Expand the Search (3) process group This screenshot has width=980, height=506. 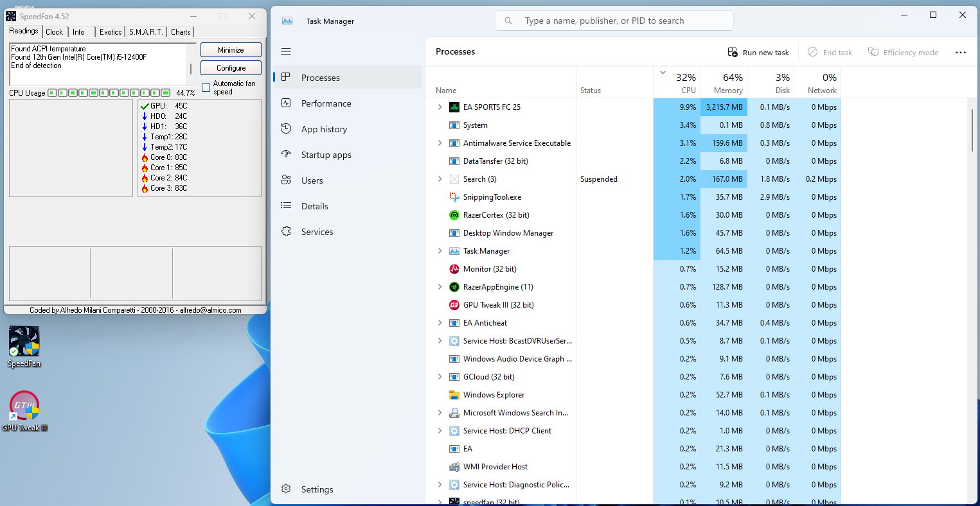tap(440, 179)
